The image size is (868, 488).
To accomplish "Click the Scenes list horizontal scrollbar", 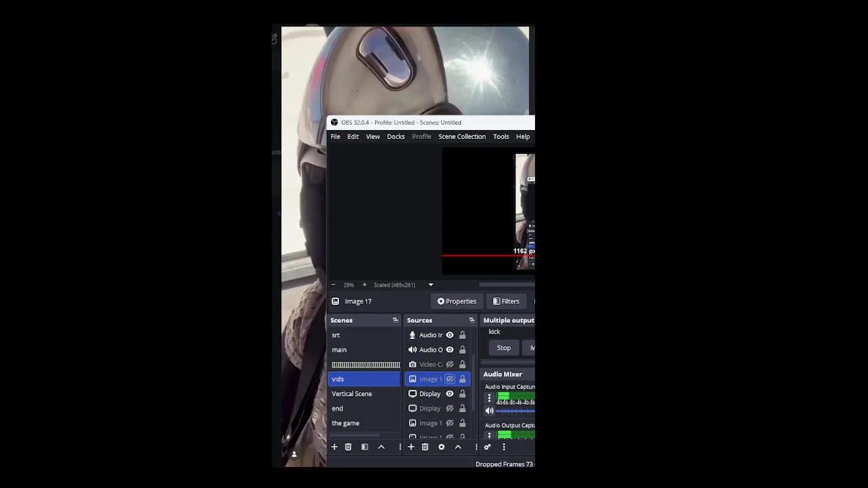I will coord(355,436).
